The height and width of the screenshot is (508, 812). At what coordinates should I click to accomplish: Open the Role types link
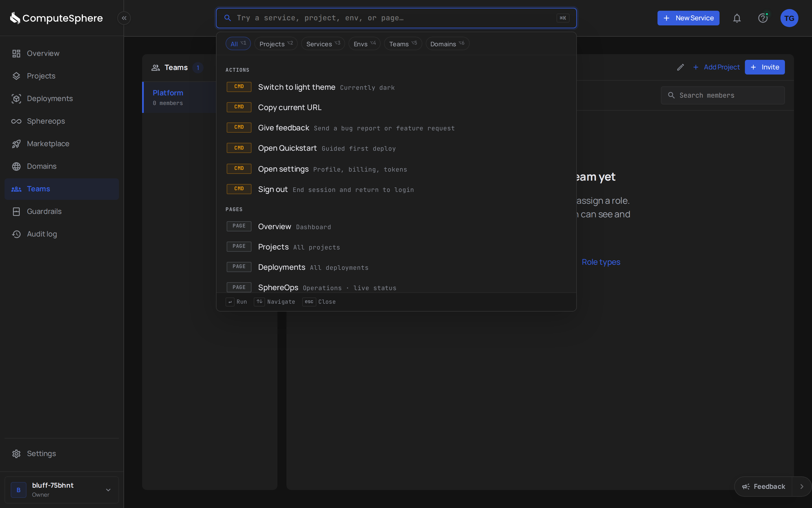click(601, 262)
